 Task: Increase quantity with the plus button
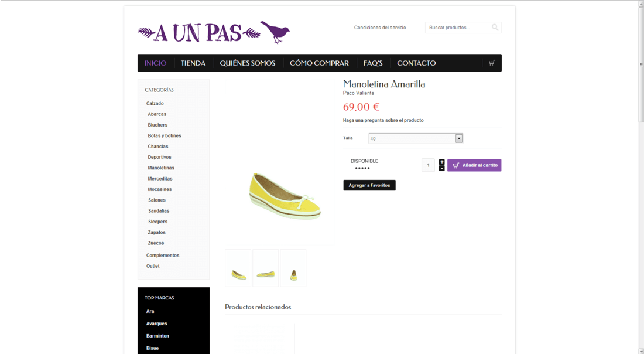441,162
